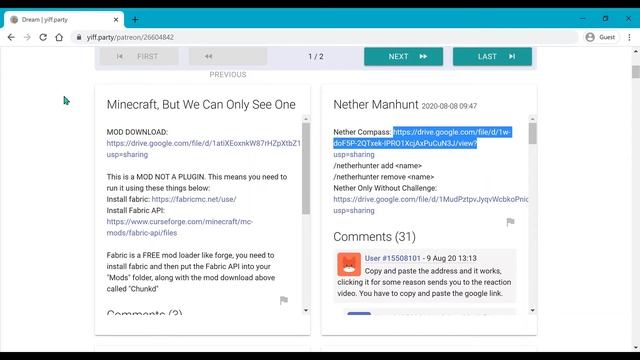Open the highlighted Nether Compass drive link

pyautogui.click(x=422, y=138)
